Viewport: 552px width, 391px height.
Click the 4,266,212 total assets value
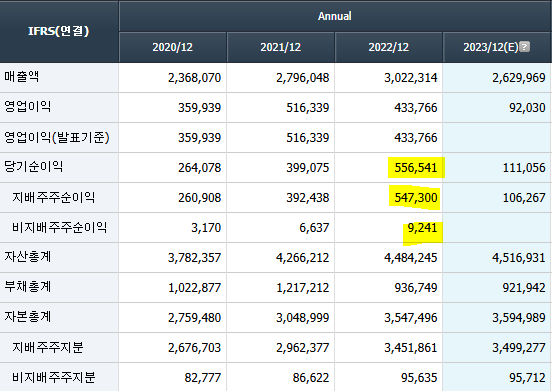(x=302, y=258)
